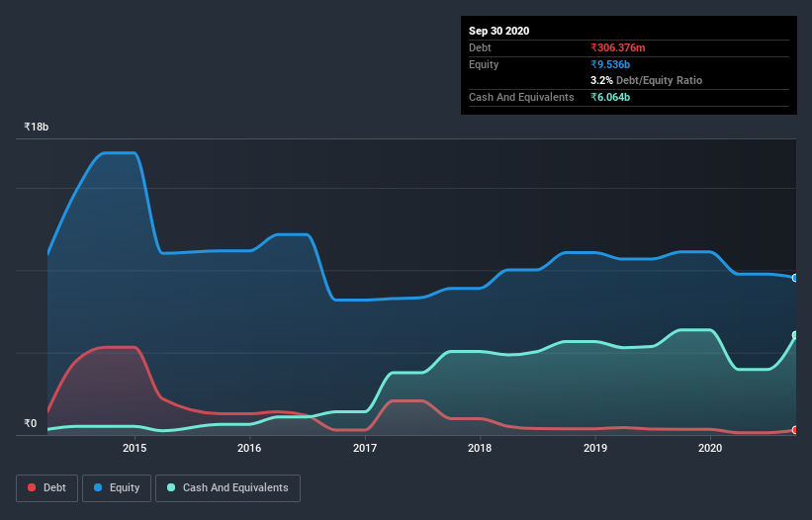This screenshot has height=520, width=812.
Task: Click the tooltip's Cash And Equivalents label
Action: click(x=521, y=97)
